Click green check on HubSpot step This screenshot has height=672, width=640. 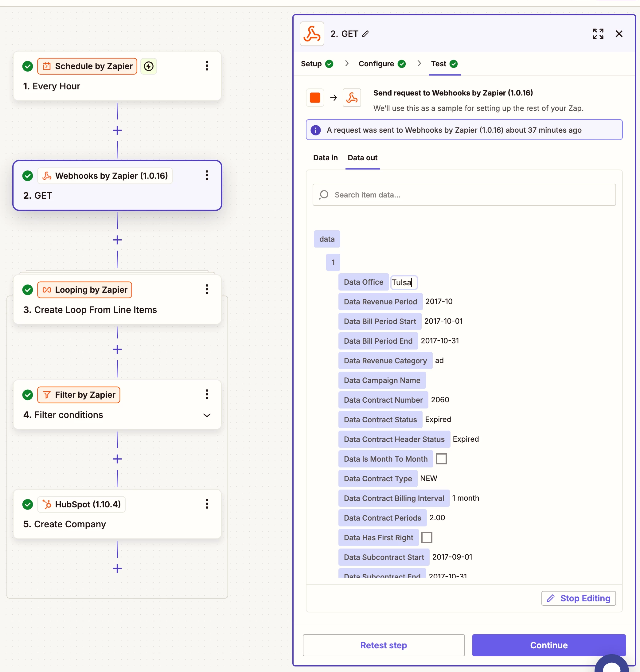28,504
